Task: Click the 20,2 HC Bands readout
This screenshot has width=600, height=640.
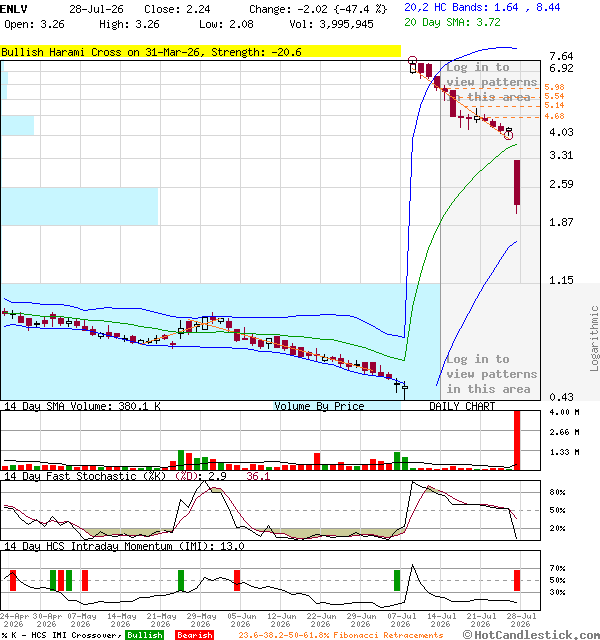Action: (x=482, y=8)
